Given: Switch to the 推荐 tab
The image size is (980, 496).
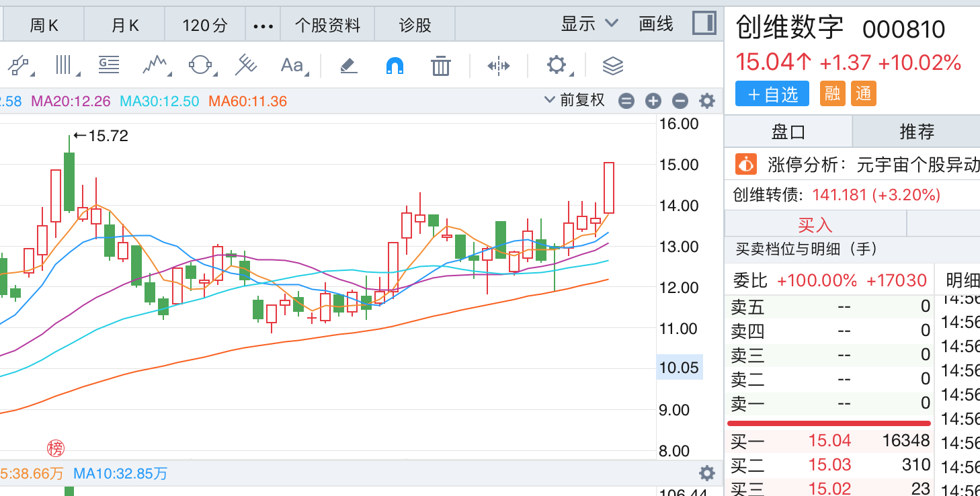Looking at the screenshot, I should 917,132.
